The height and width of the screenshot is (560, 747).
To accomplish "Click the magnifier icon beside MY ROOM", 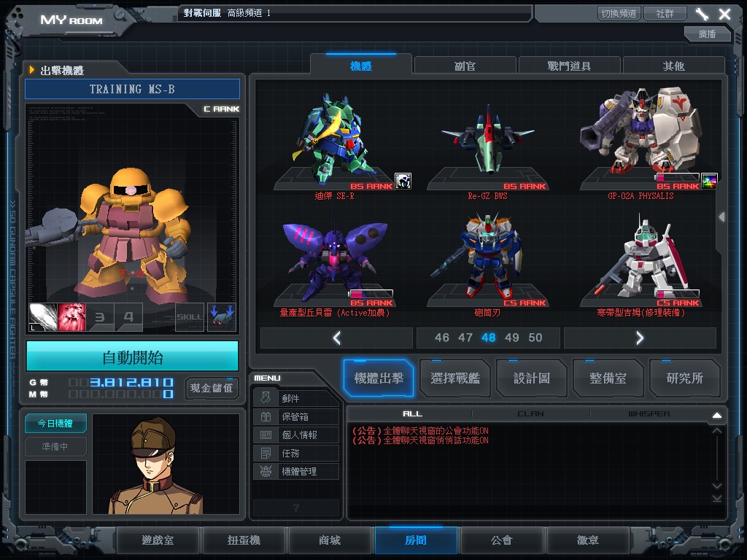I will (x=120, y=16).
